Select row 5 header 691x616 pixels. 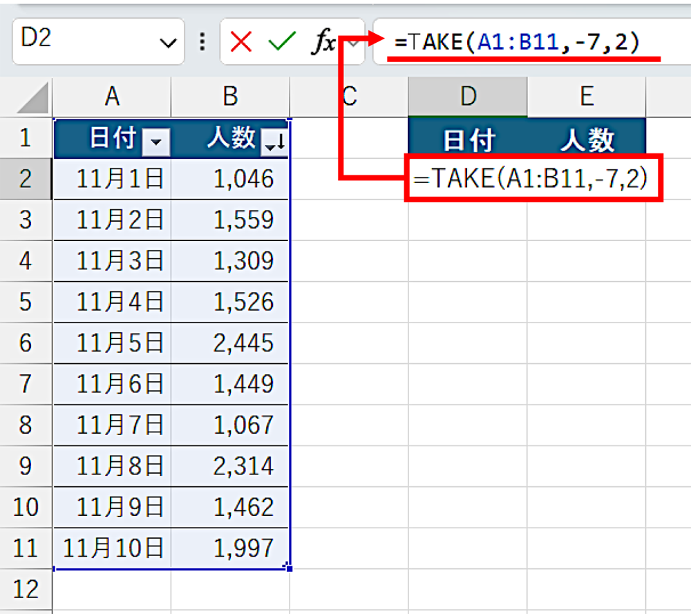[x=26, y=302]
